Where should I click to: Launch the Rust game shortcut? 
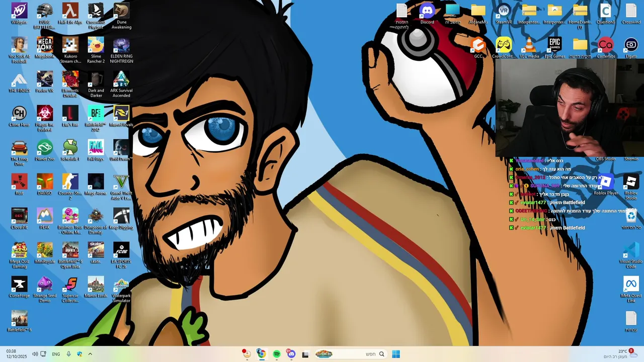[19, 185]
